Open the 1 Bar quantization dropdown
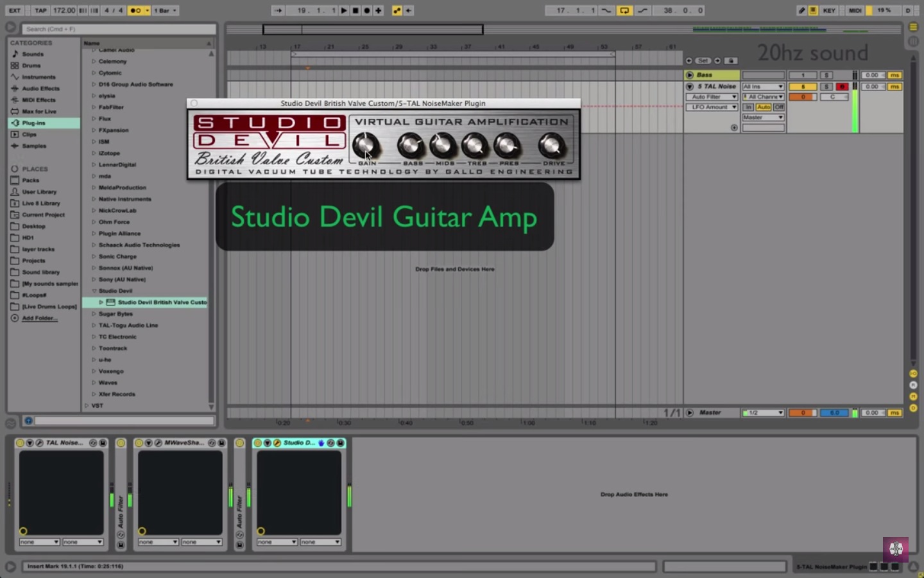 [x=166, y=10]
